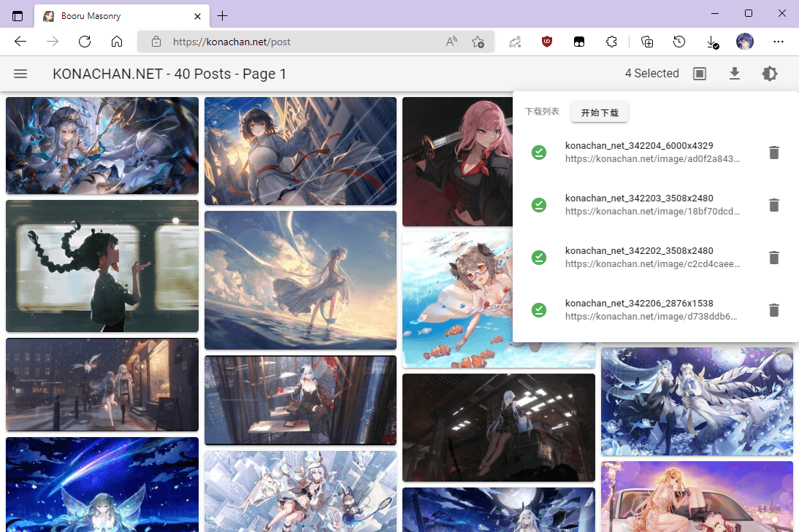Open the snowy night street thumbnail
The height and width of the screenshot is (532, 799).
(102, 385)
